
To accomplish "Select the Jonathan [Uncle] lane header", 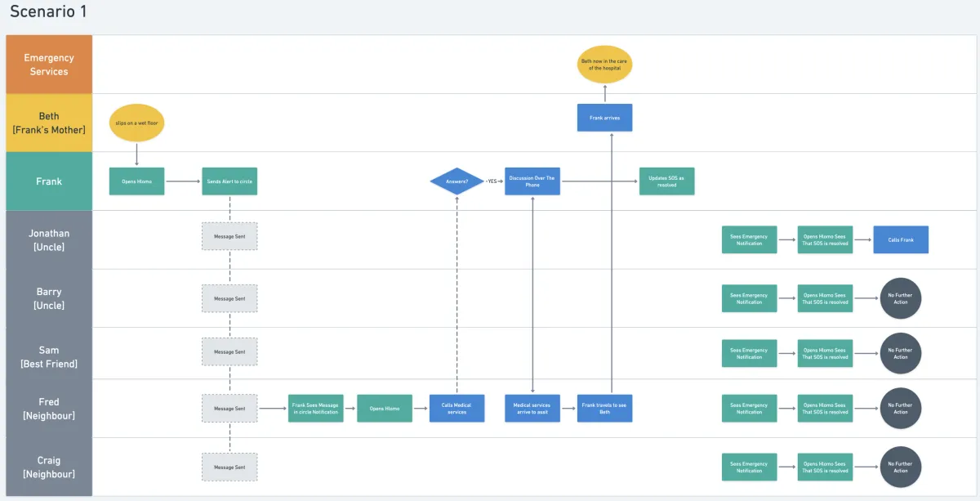I will [x=49, y=240].
